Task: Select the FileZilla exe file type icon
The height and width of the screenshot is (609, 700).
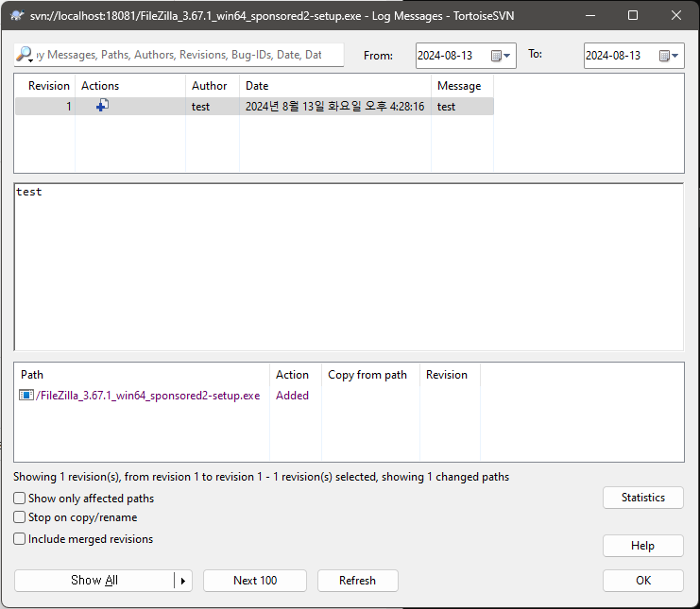Action: coord(26,396)
